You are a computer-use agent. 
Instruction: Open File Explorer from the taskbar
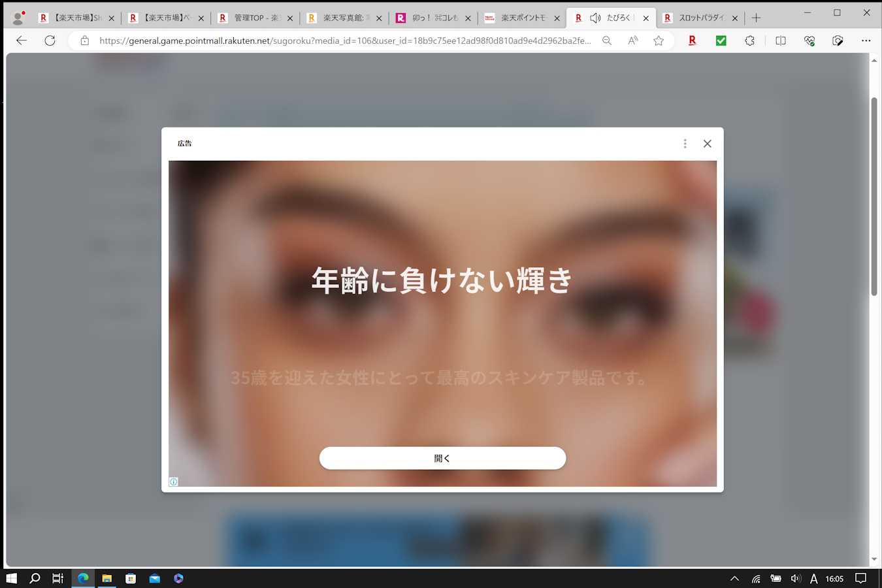pyautogui.click(x=106, y=578)
